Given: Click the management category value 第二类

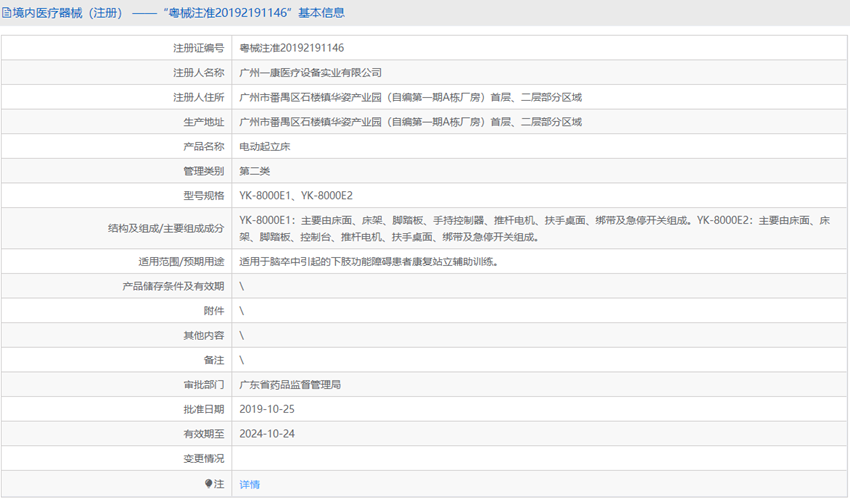Looking at the screenshot, I should (x=255, y=171).
